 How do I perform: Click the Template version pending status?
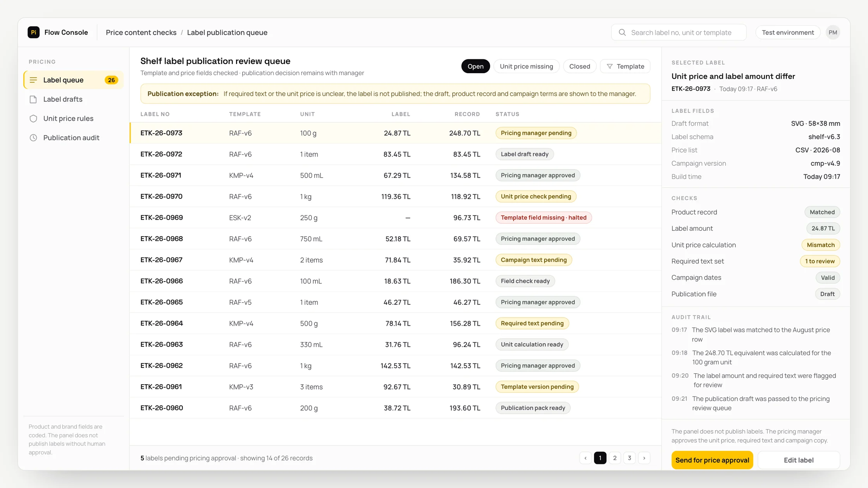tap(537, 387)
